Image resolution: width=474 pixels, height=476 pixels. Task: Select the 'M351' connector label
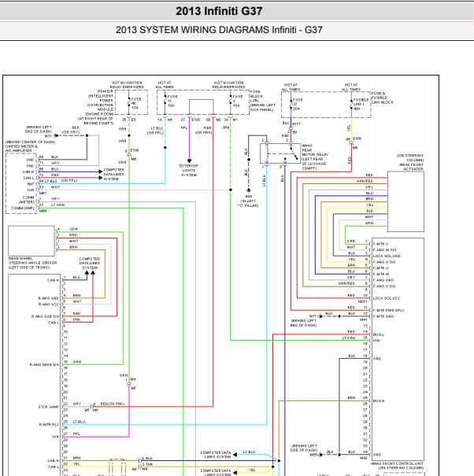362,302
